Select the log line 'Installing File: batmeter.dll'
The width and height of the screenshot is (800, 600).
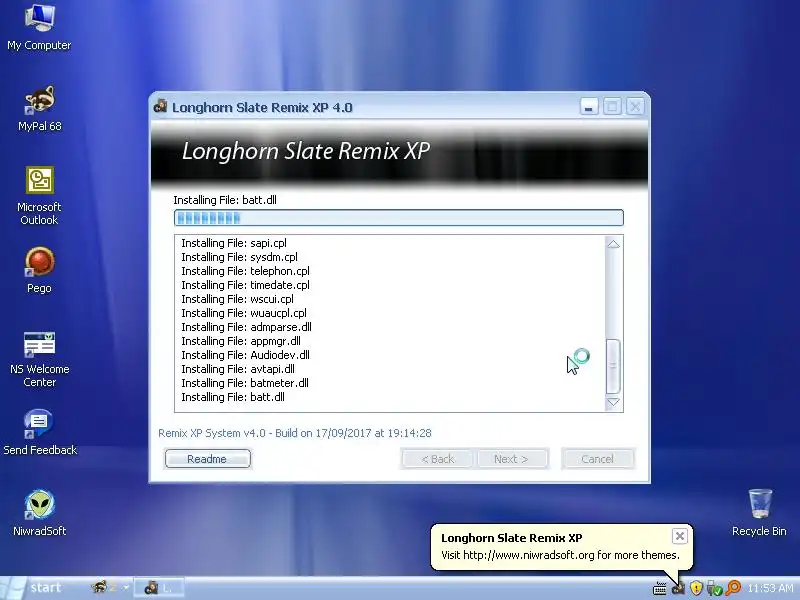point(245,383)
